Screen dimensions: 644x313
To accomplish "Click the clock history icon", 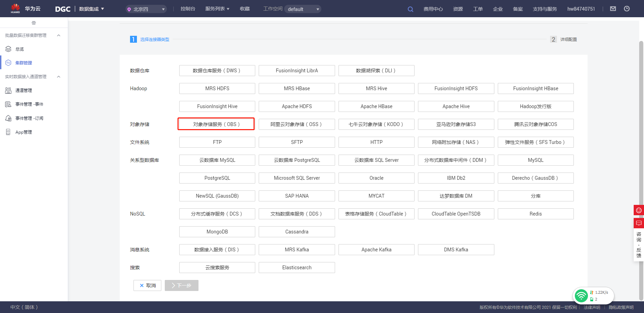I will [x=627, y=9].
